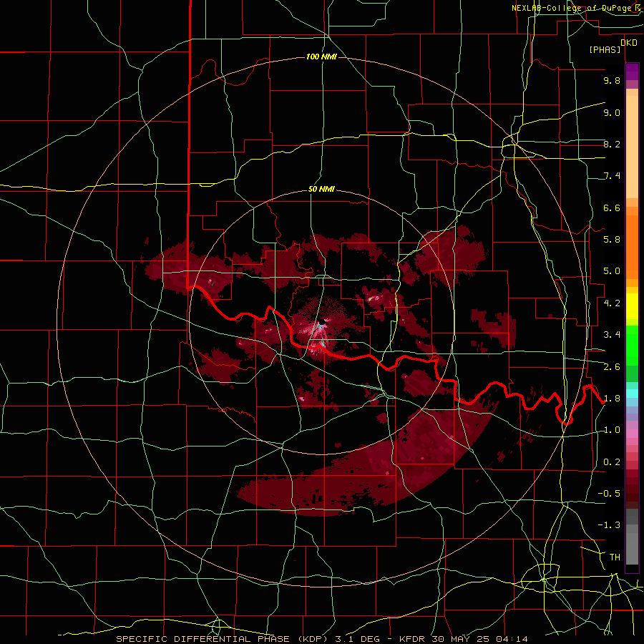The width and height of the screenshot is (644, 644).
Task: Click the 5.8 color scale value
Action: (612, 240)
